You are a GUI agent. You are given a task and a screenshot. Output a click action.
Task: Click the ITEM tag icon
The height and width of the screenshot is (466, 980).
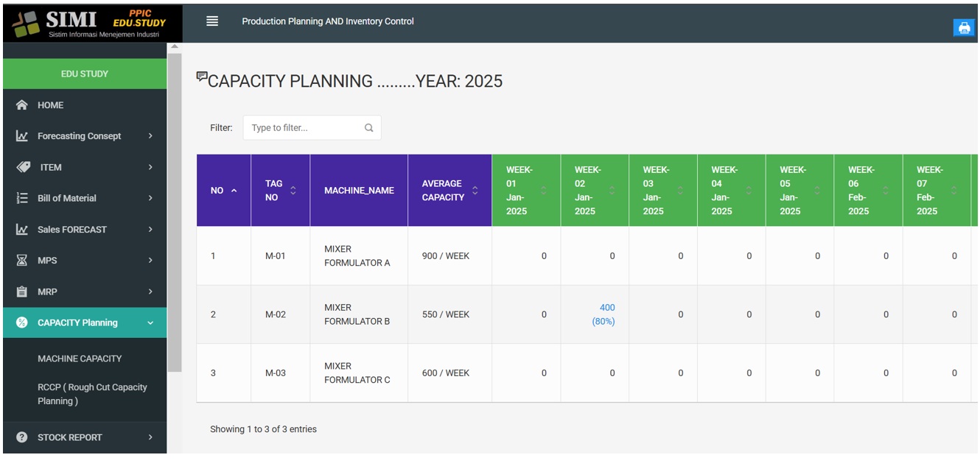click(23, 167)
